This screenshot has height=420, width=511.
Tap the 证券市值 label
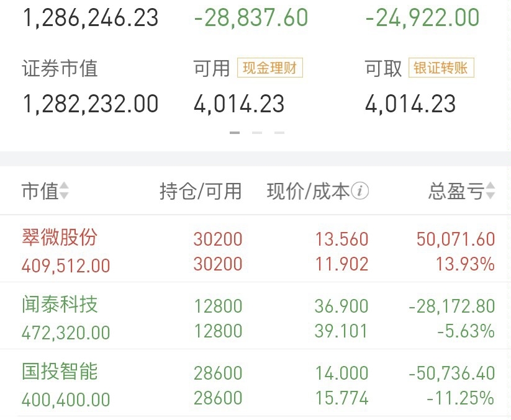[60, 68]
